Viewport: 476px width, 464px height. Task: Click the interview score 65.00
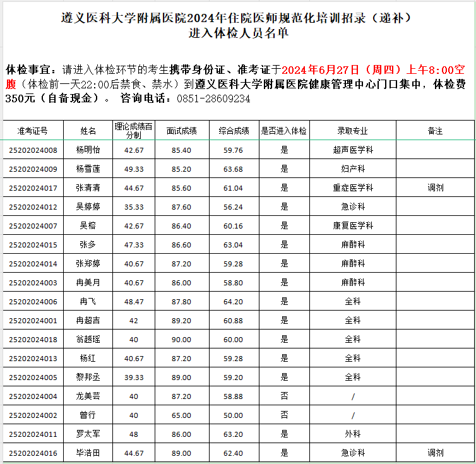tap(181, 415)
